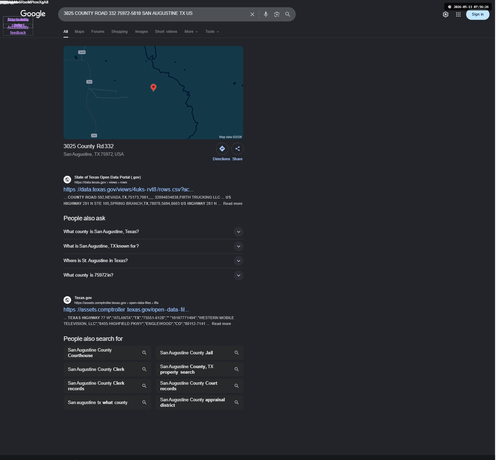Open Search by image camera icon
The height and width of the screenshot is (460, 500).
(x=277, y=14)
